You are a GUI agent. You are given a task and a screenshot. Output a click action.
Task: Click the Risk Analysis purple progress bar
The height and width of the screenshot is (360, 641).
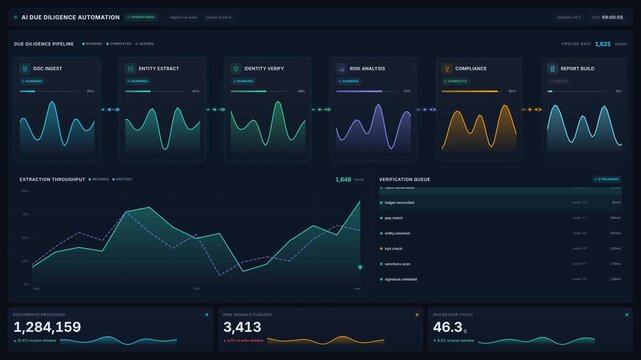[x=367, y=92]
